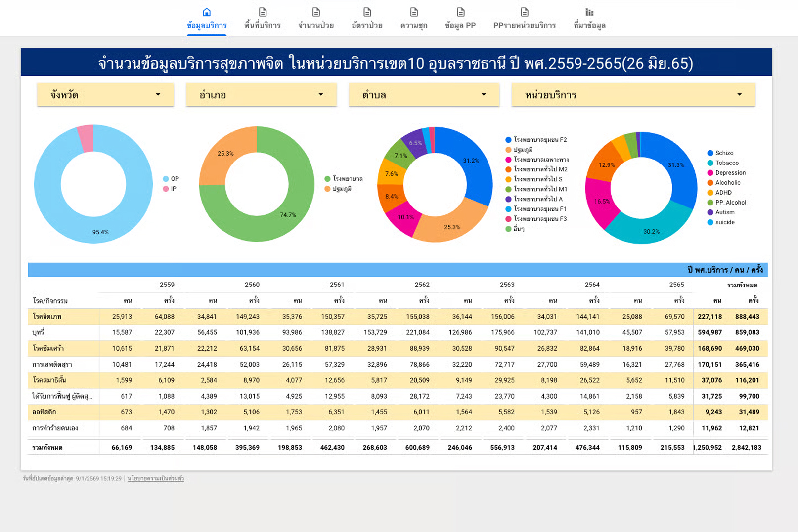This screenshot has height=532, width=798.
Task: Open the ตำบล dropdown filter
Action: coord(424,95)
